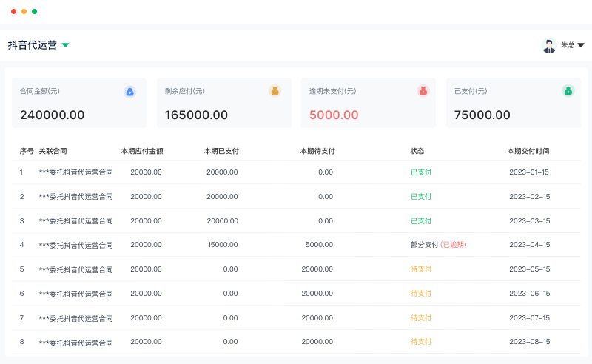This screenshot has height=364, width=592.
Task: Click 已支付 status for 2023-01-15 row
Action: 421,172
